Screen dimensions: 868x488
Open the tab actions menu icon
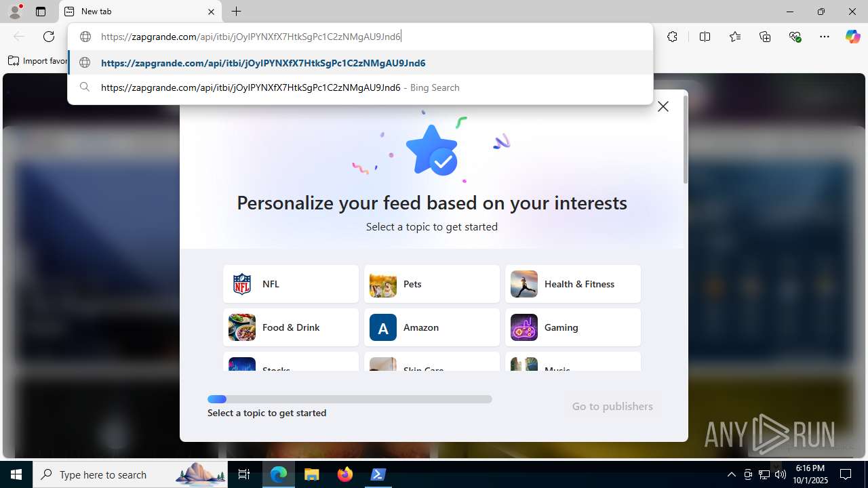pos(41,12)
